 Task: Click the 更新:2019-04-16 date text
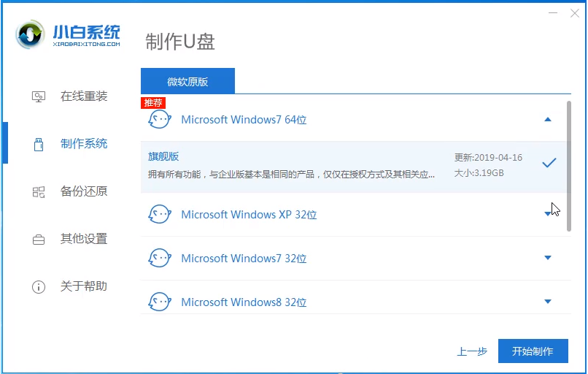(x=488, y=158)
